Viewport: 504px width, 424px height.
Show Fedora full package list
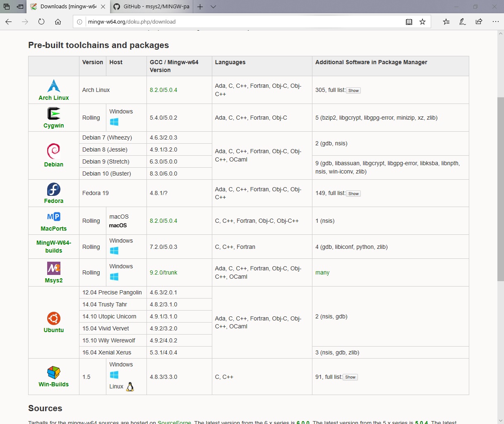tap(353, 194)
